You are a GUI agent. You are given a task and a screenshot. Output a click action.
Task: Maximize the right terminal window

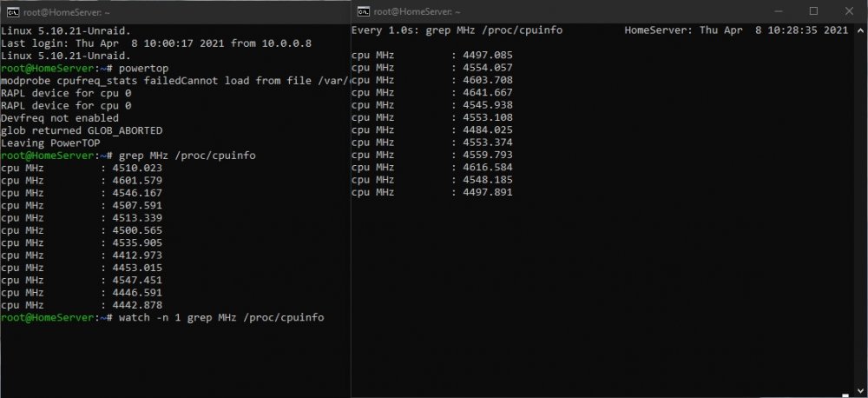click(x=814, y=11)
